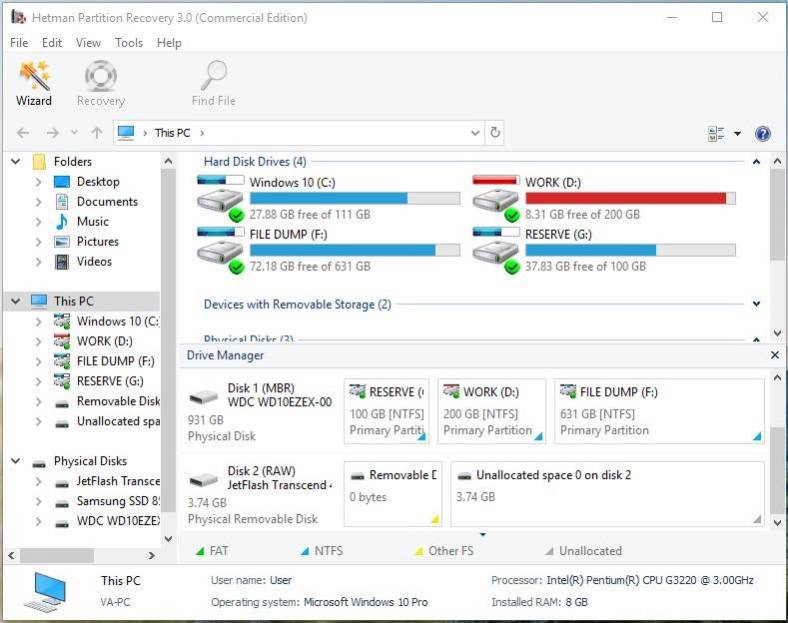Open the help question mark icon
Screen dimensions: 788x623
point(762,134)
